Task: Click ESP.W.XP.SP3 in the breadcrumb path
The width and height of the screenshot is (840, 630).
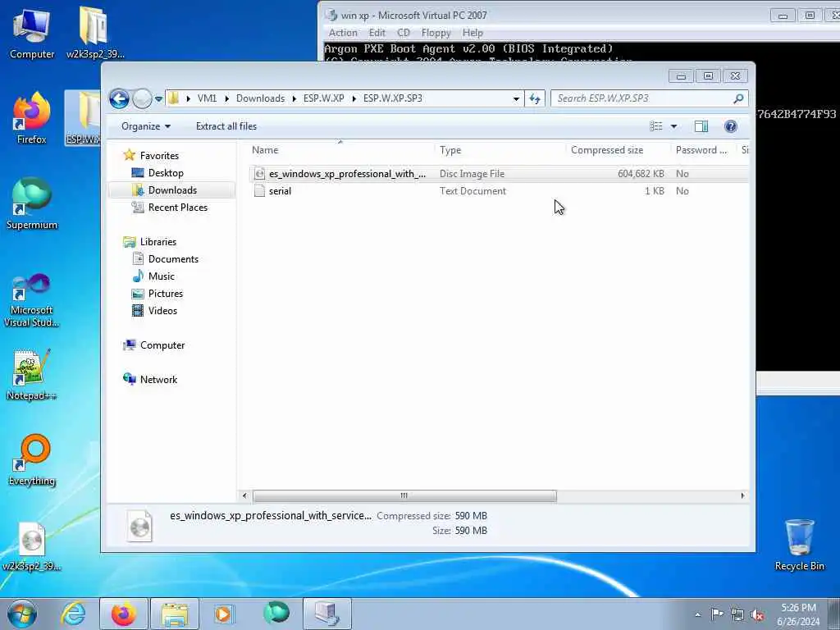Action: tap(393, 98)
